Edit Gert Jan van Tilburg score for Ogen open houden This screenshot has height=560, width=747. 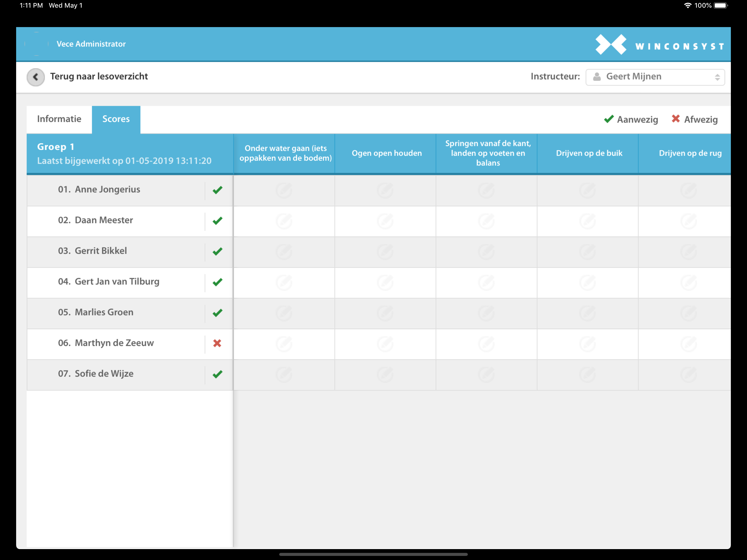pyautogui.click(x=385, y=283)
